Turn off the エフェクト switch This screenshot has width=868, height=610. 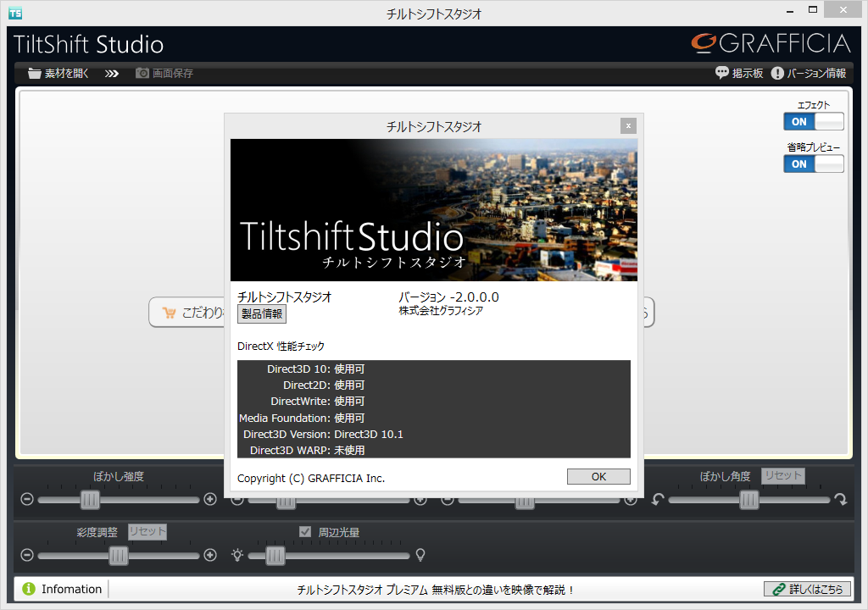(814, 121)
